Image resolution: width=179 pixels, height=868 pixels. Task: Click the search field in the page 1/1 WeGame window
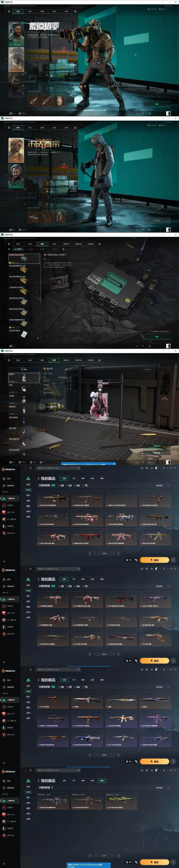[58, 770]
